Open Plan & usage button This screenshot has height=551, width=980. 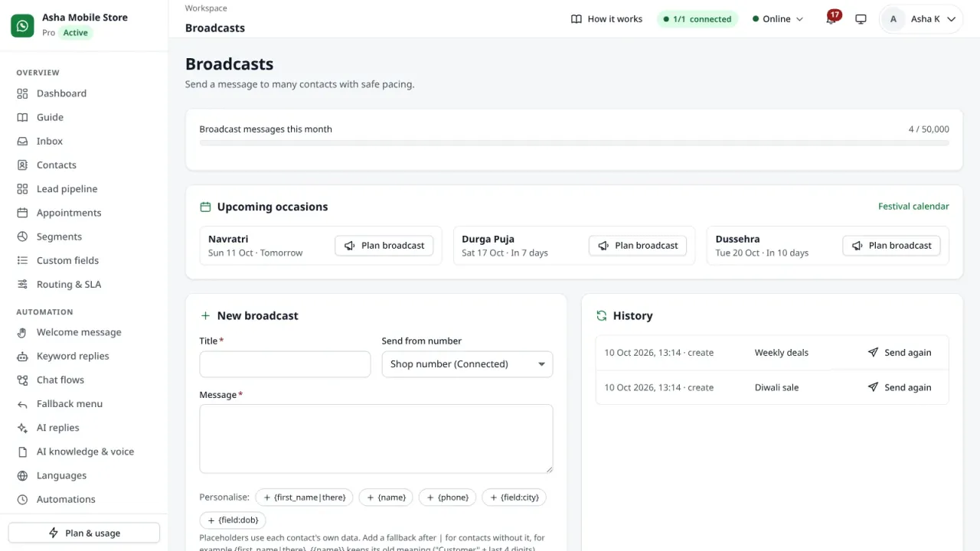tap(84, 533)
